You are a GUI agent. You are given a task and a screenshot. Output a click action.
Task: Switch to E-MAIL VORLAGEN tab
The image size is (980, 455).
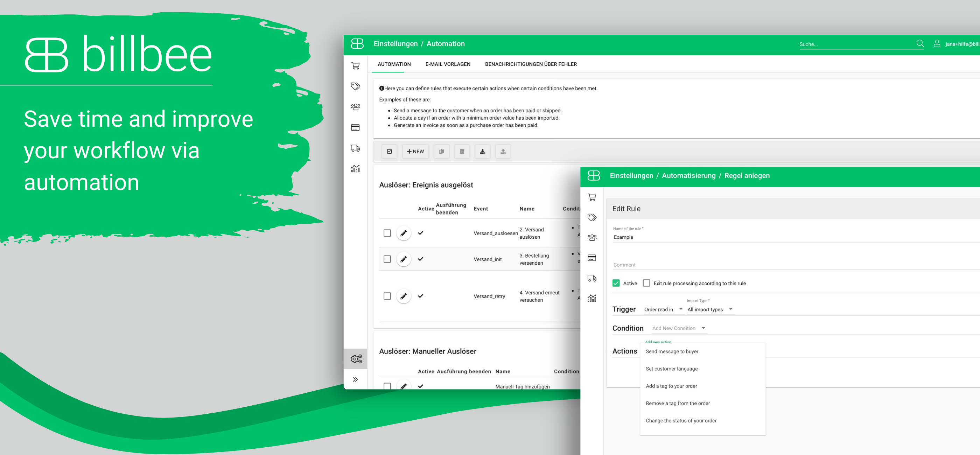tap(447, 64)
